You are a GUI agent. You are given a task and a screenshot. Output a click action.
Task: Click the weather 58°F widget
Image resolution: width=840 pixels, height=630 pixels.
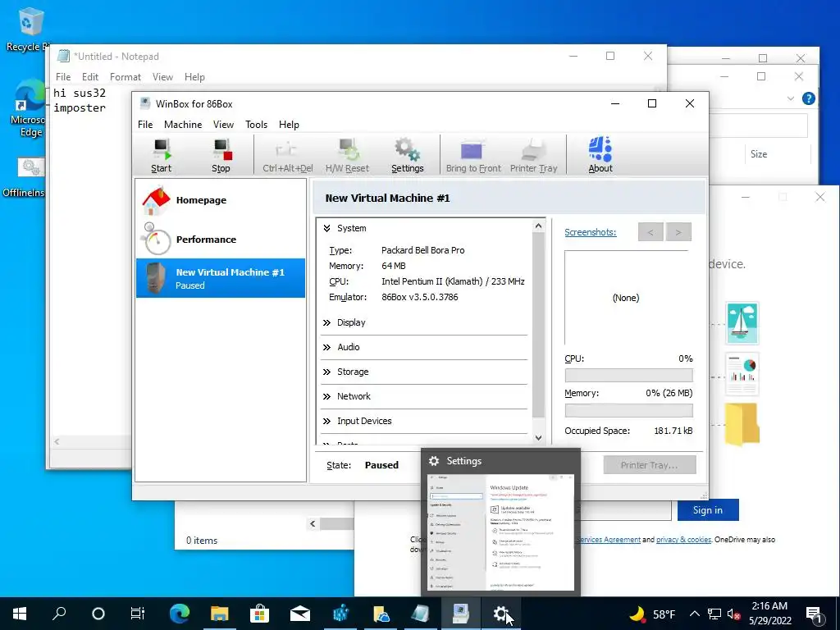coord(652,614)
